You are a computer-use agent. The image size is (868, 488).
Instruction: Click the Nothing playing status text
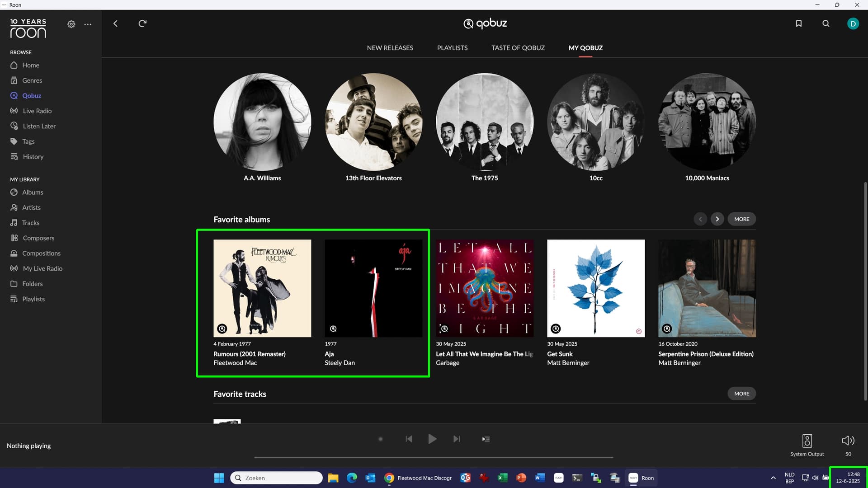click(28, 446)
